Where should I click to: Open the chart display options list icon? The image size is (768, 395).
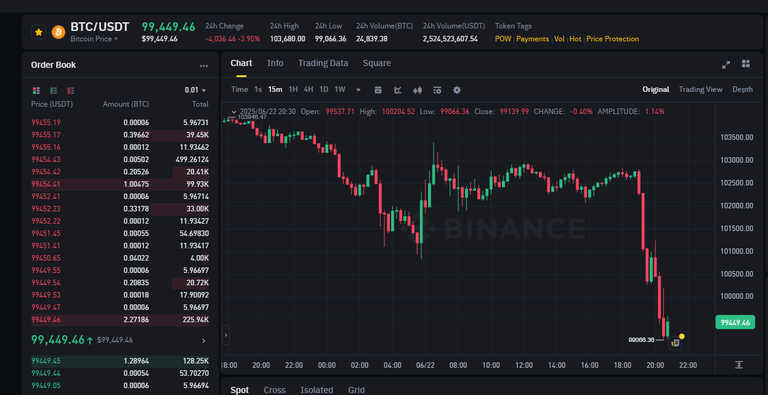point(437,90)
